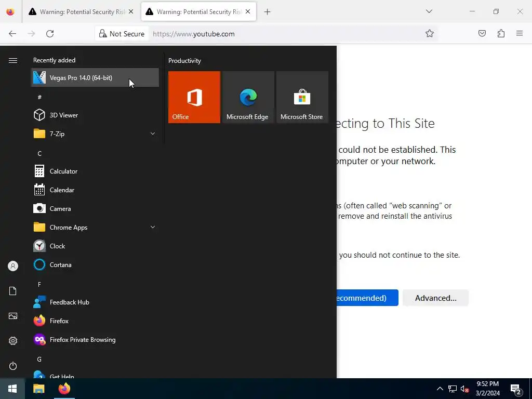Click the Advanced... button

pos(436,298)
